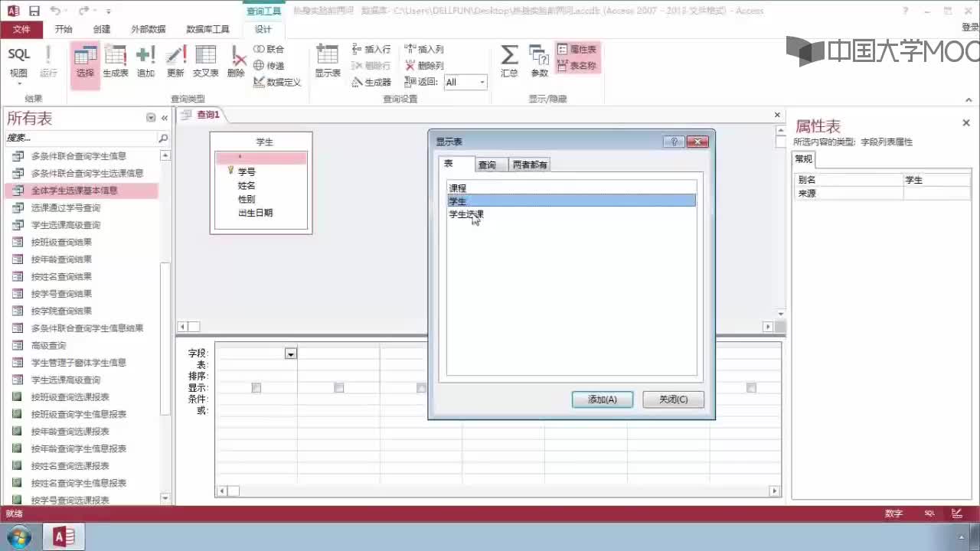The width and height of the screenshot is (980, 551).
Task: Switch to 查询 tab in 显示表 dialog
Action: pos(487,165)
